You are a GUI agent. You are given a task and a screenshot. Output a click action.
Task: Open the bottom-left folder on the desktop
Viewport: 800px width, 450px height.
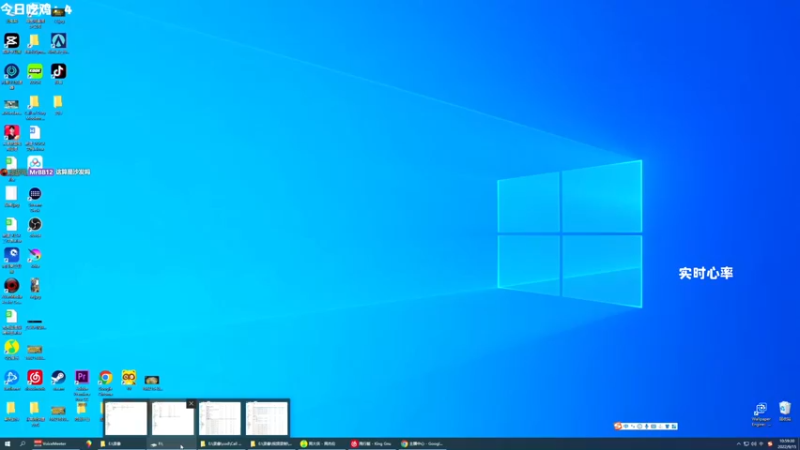coord(11,408)
